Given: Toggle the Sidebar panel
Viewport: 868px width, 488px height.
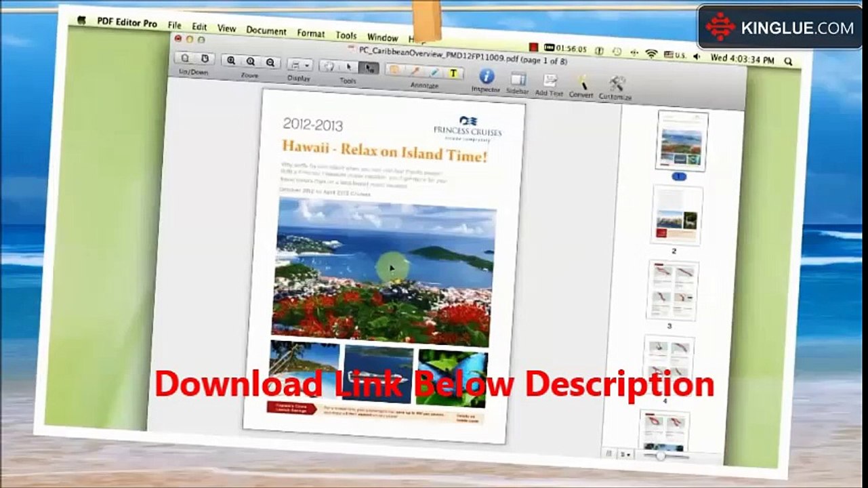Looking at the screenshot, I should (x=518, y=82).
